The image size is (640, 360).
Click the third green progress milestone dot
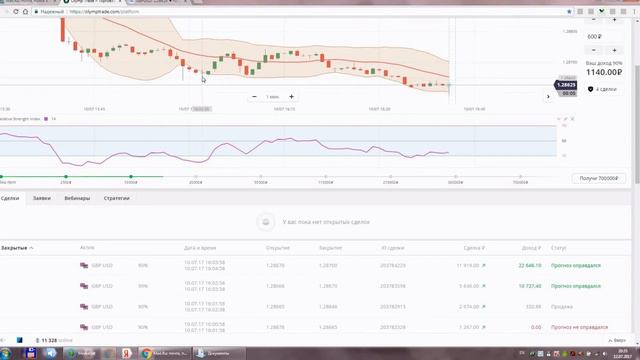tap(131, 177)
